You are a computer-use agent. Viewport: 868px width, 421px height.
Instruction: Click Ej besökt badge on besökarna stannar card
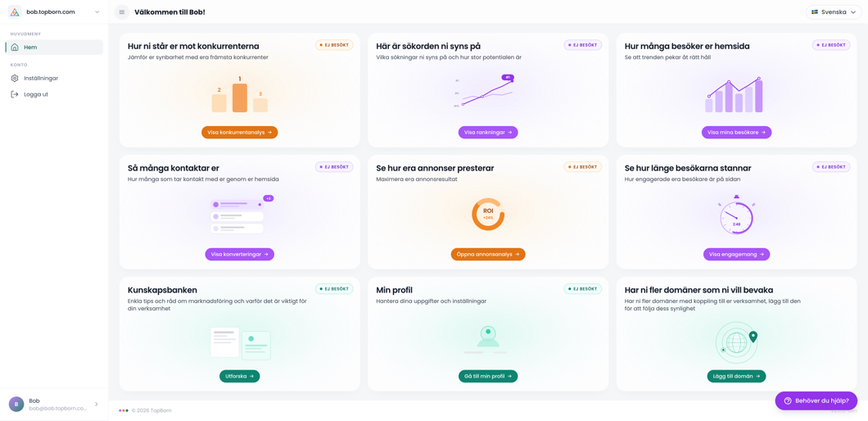point(831,167)
